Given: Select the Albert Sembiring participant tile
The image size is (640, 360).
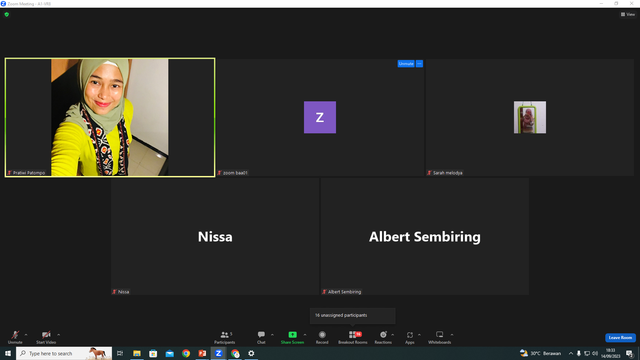Looking at the screenshot, I should click(x=424, y=236).
